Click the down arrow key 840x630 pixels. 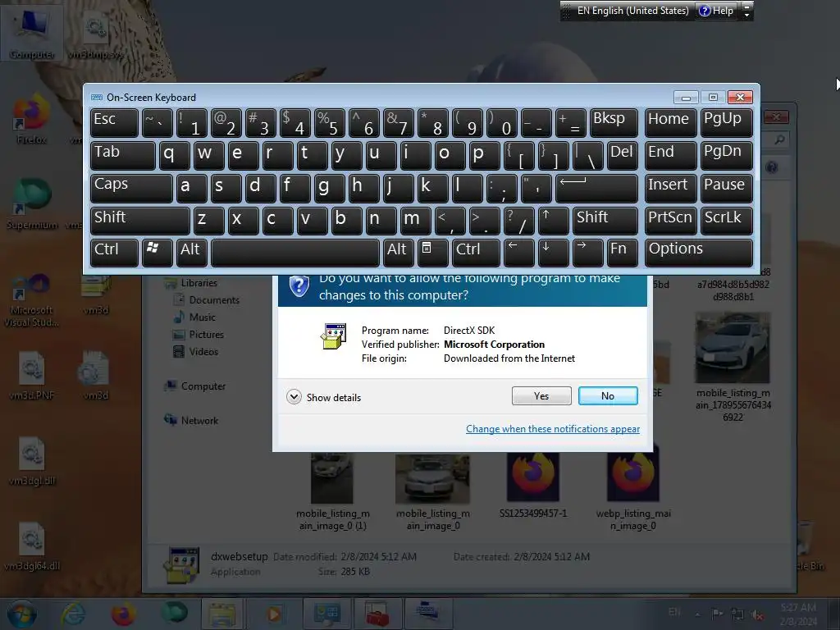click(x=554, y=253)
